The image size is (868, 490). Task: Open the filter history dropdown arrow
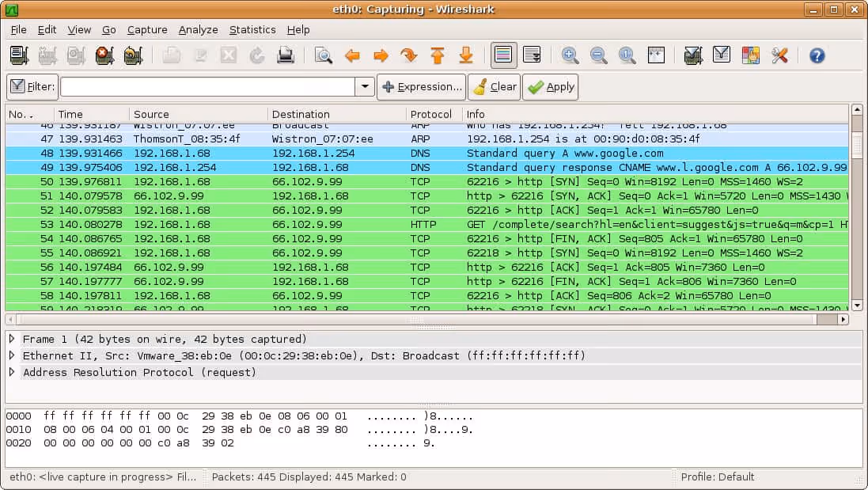365,87
